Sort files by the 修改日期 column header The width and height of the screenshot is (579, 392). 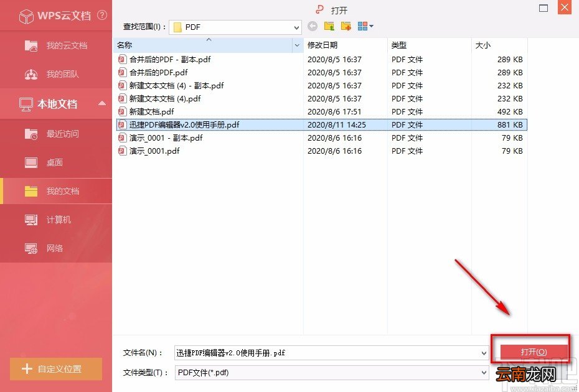[x=346, y=45]
